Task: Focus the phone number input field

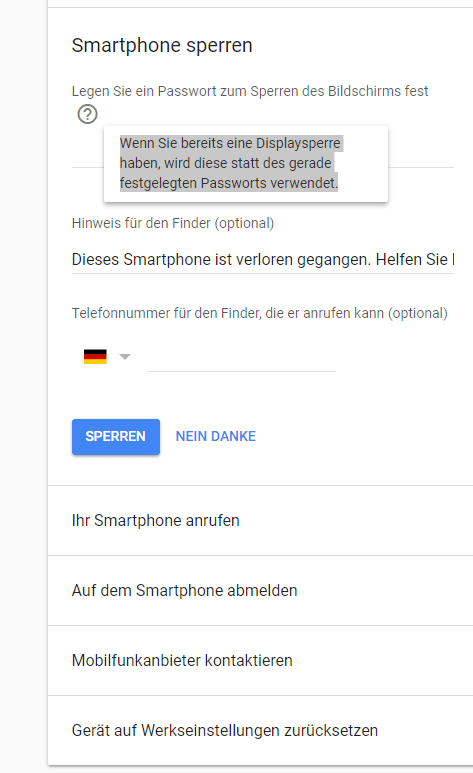Action: 242,358
